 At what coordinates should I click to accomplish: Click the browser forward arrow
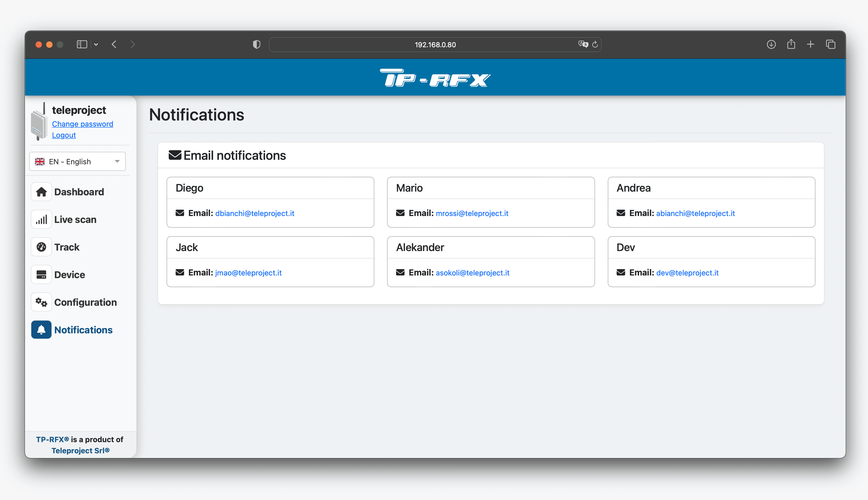[x=133, y=44]
